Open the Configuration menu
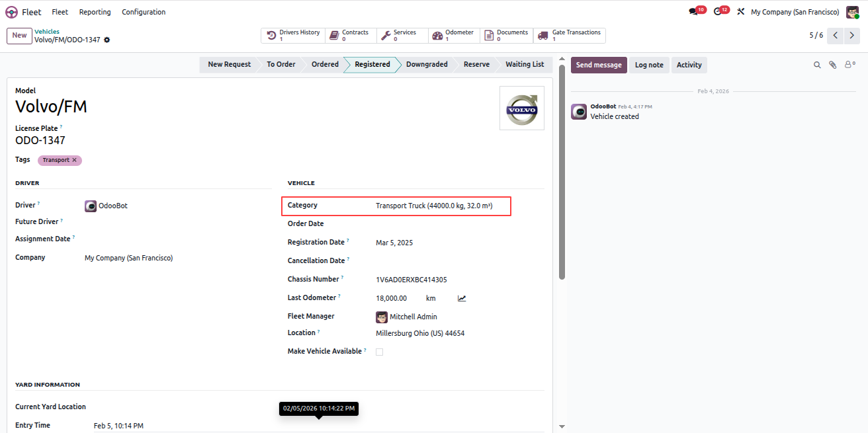The width and height of the screenshot is (868, 433). coord(144,12)
